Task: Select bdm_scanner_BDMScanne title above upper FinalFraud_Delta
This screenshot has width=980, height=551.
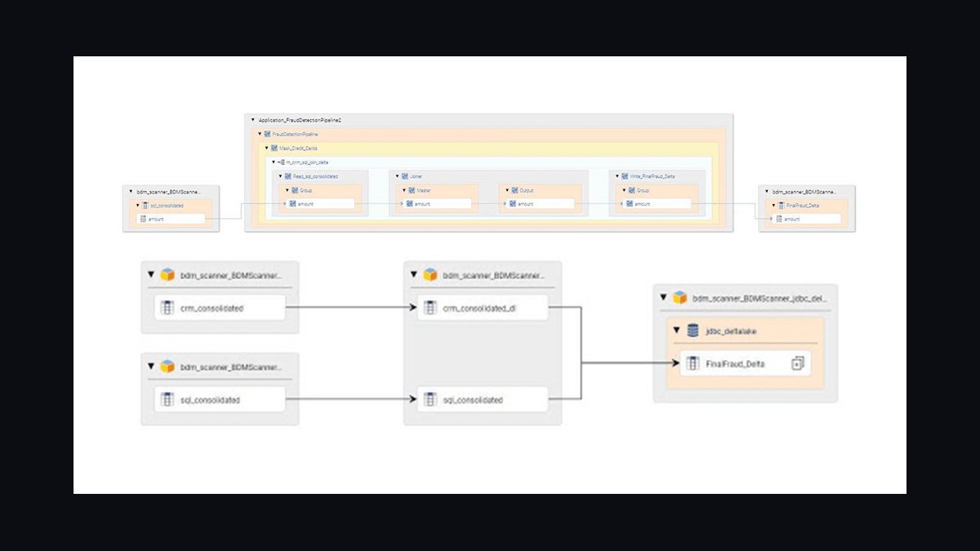Action: (x=804, y=192)
